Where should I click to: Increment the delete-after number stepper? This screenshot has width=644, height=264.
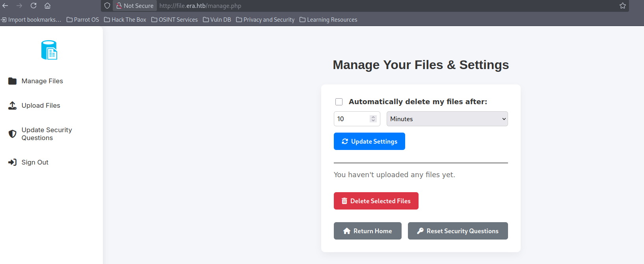coord(373,117)
